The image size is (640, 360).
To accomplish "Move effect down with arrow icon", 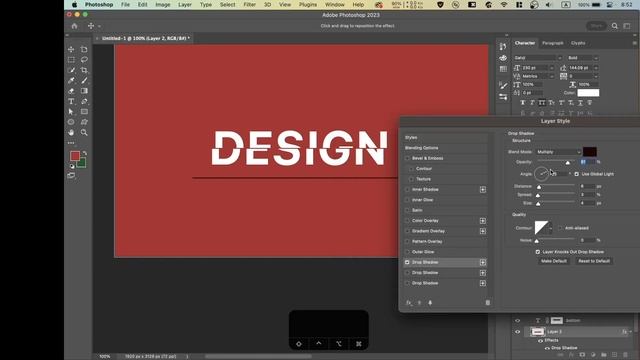I will (x=430, y=303).
